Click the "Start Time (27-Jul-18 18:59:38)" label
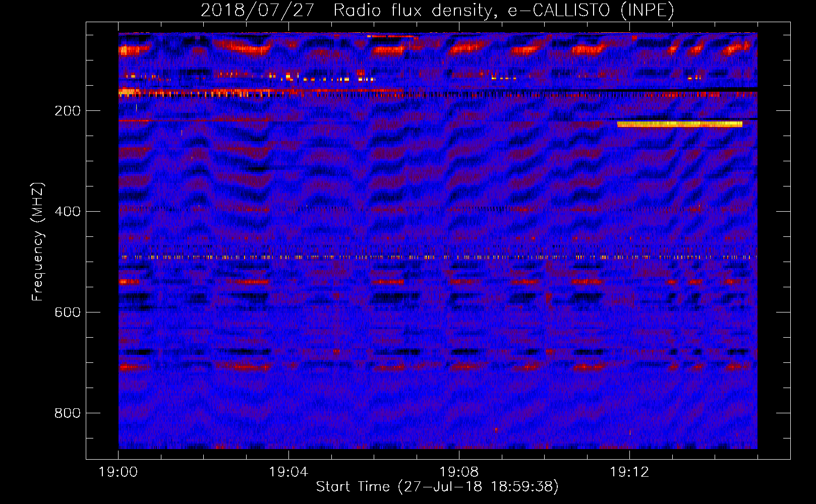The height and width of the screenshot is (504, 816). click(x=437, y=487)
